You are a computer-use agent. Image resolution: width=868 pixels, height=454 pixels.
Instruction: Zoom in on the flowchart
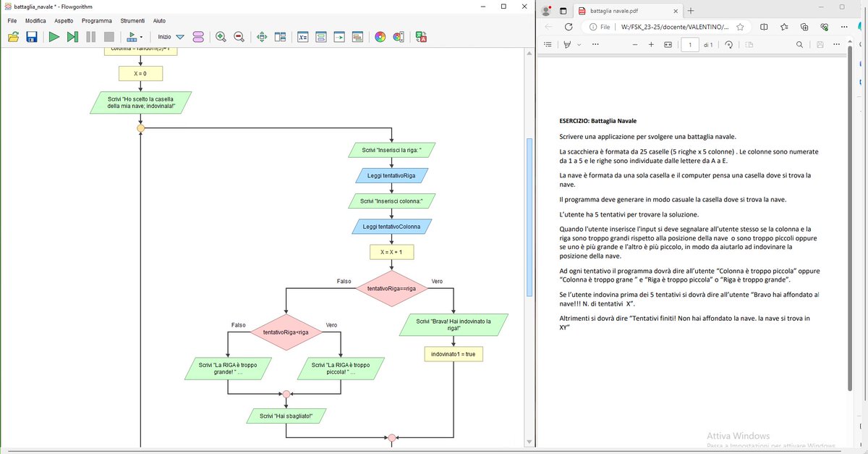point(221,37)
